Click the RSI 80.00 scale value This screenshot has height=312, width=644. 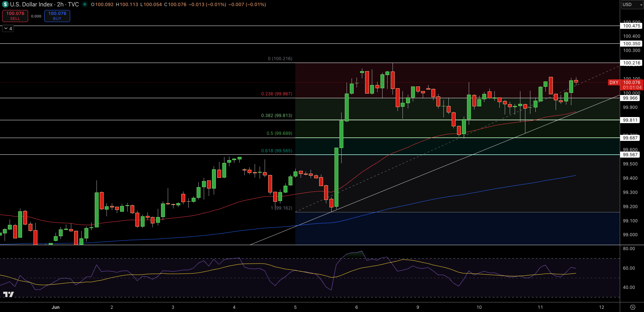click(x=629, y=249)
